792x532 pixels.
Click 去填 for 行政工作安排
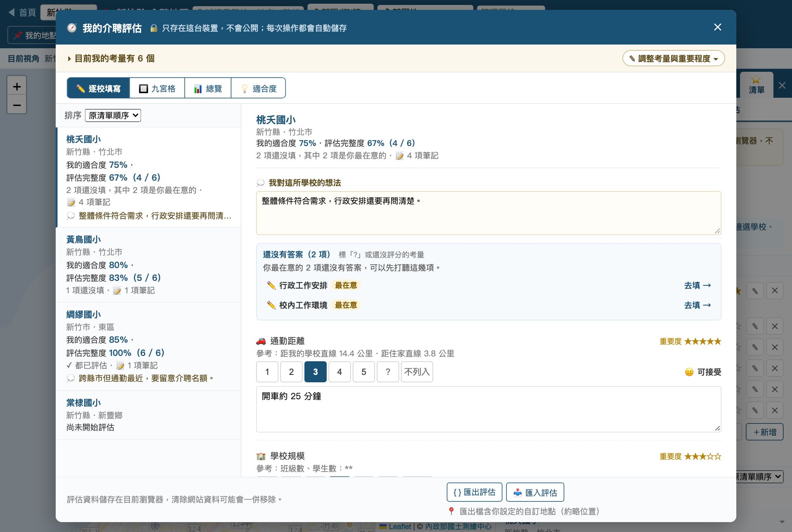pyautogui.click(x=697, y=285)
